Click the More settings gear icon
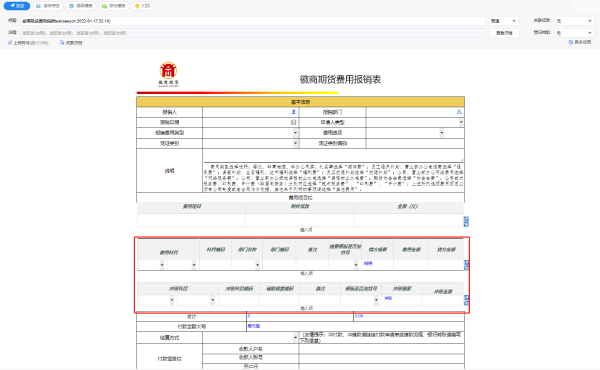 [571, 42]
